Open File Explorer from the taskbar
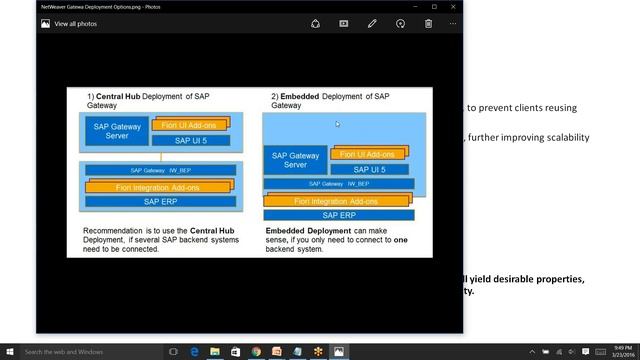640x360 pixels. (215, 352)
